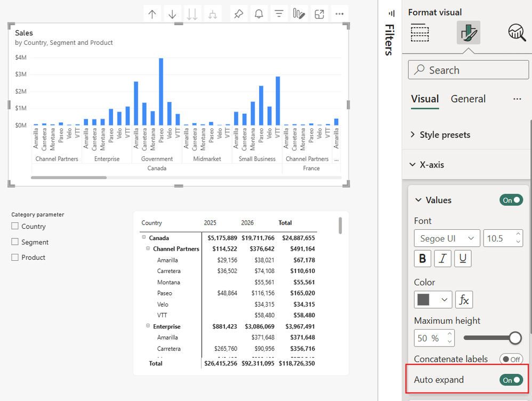Viewport: 532px width, 401px height.
Task: Click grand total $118,726,350 cell
Action: (x=297, y=363)
